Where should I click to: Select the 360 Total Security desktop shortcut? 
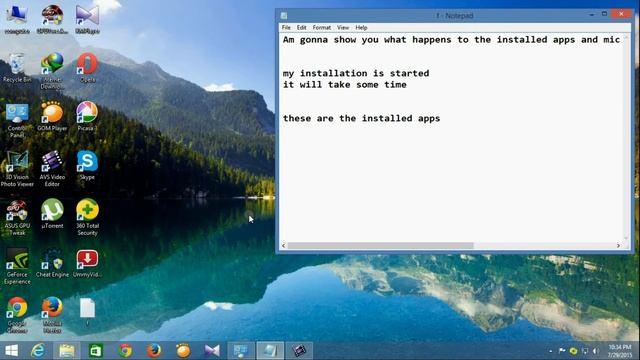pyautogui.click(x=87, y=218)
